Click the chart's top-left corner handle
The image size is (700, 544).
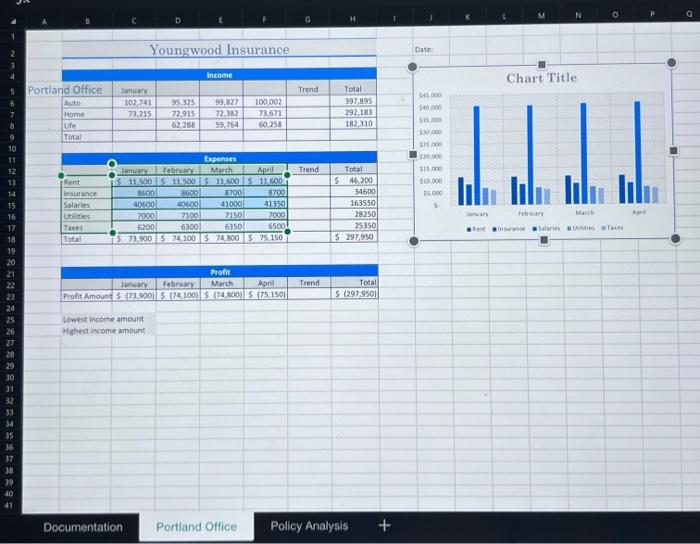(412, 67)
